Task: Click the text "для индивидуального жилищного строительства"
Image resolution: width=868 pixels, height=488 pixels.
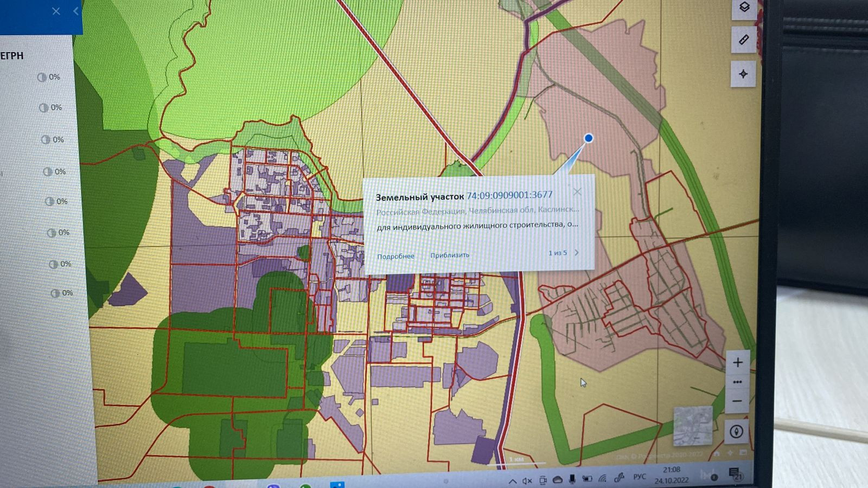Action: click(x=470, y=226)
